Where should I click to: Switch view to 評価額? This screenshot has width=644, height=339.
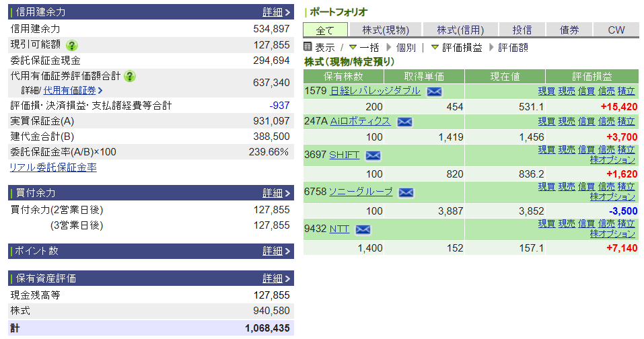pyautogui.click(x=513, y=48)
